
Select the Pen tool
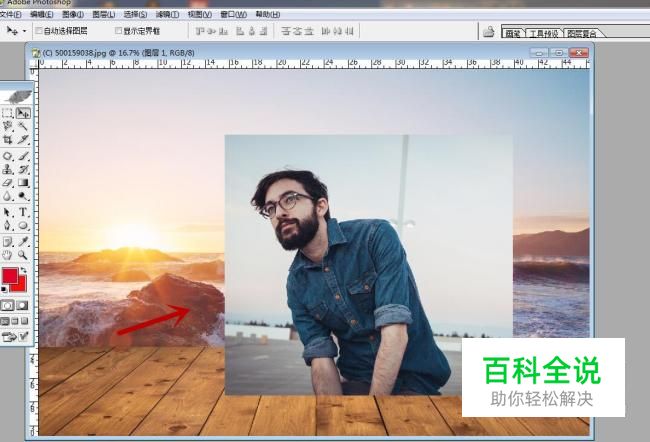[x=7, y=226]
